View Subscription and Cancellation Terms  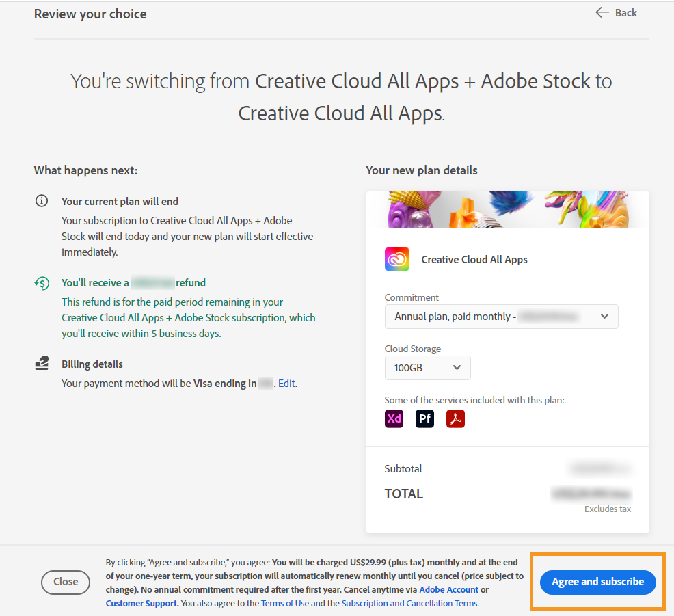point(409,603)
